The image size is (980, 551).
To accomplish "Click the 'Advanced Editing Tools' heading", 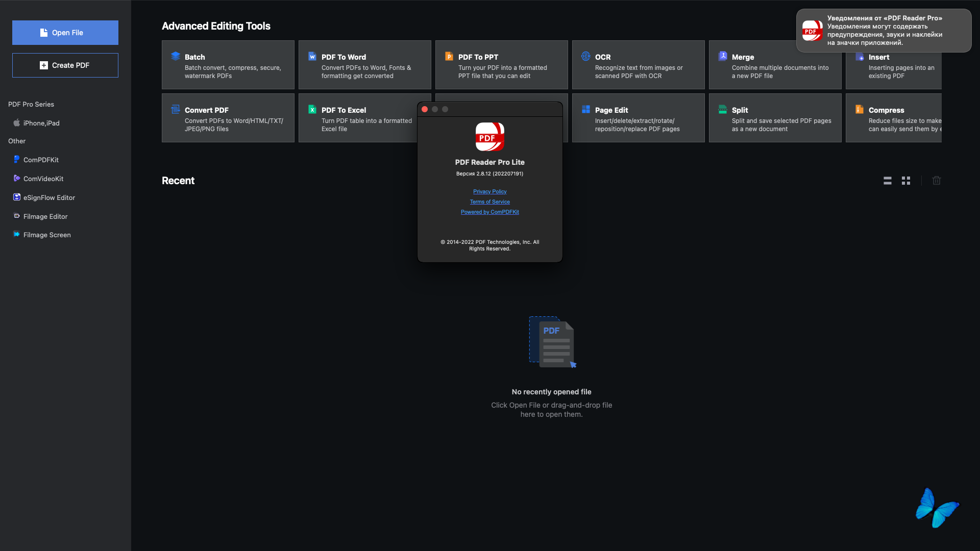I will point(216,26).
